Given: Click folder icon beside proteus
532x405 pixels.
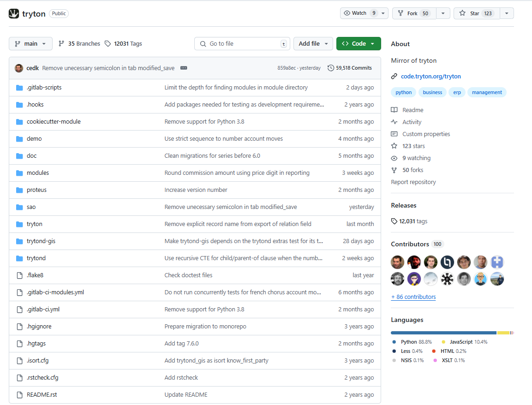Looking at the screenshot, I should point(20,190).
